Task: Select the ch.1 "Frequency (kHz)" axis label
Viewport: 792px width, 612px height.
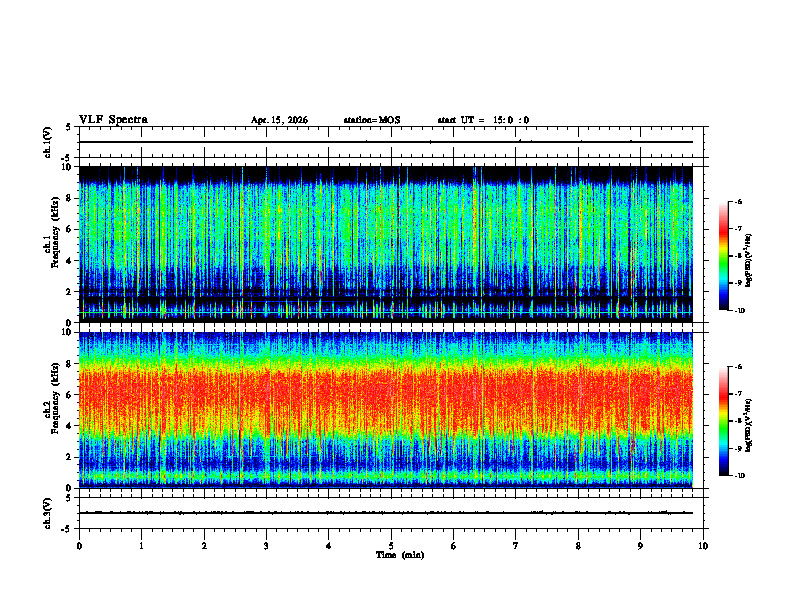Action: coord(55,232)
